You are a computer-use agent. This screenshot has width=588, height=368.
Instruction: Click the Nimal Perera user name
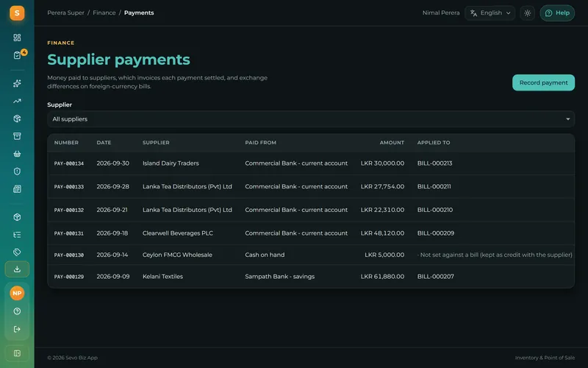pos(440,13)
